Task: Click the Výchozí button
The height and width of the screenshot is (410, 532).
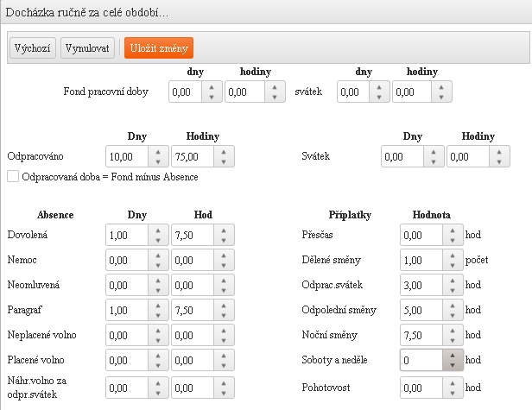Action: pos(33,48)
